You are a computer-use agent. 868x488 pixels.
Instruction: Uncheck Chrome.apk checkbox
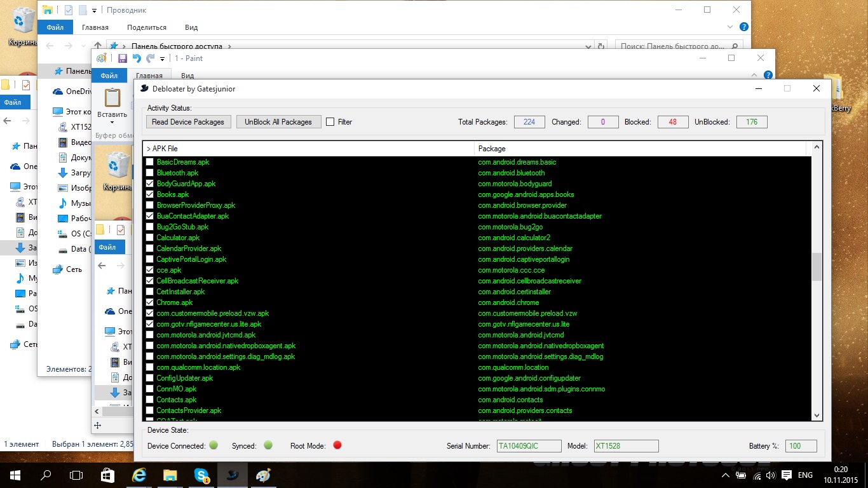click(x=150, y=302)
